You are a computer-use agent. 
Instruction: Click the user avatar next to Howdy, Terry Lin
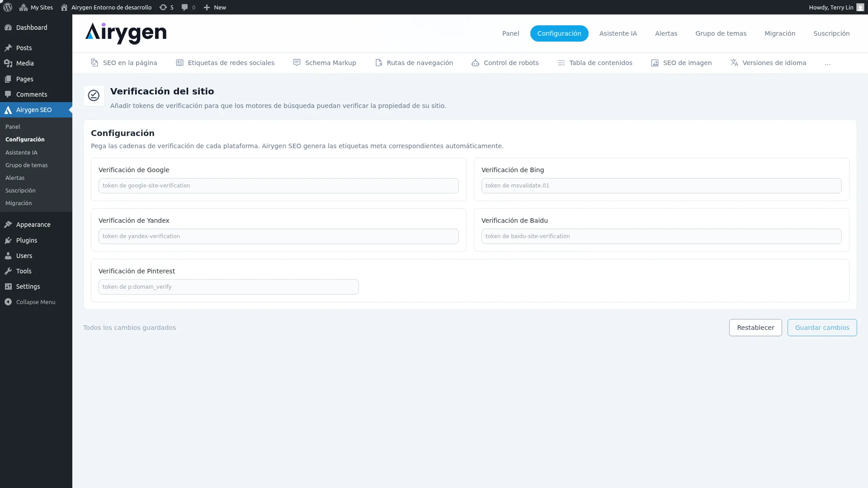[x=860, y=7]
